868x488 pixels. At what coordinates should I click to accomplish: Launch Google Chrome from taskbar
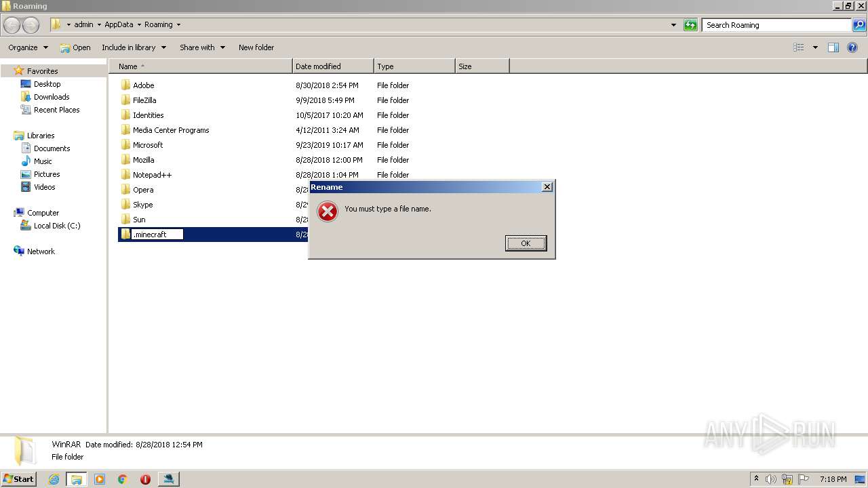(123, 479)
